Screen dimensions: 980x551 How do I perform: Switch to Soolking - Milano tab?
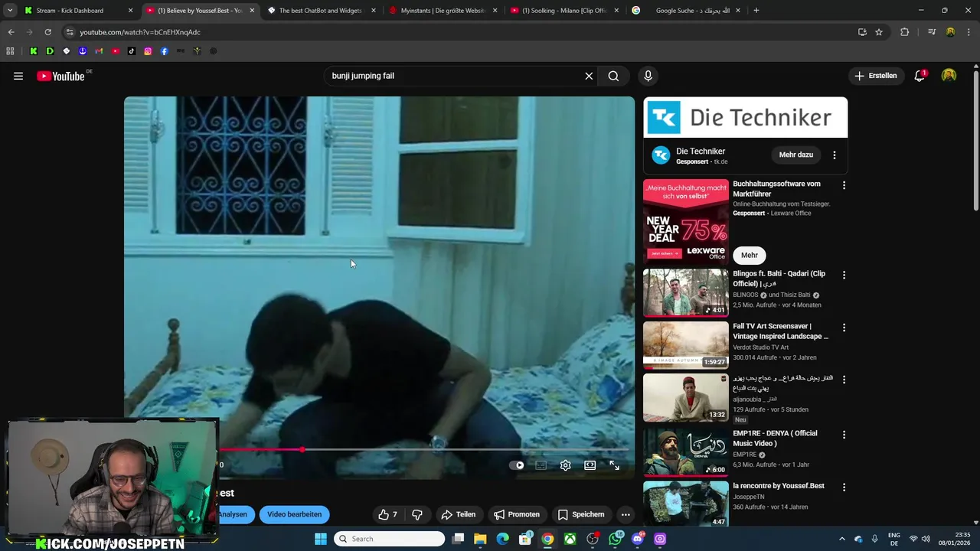pos(564,11)
